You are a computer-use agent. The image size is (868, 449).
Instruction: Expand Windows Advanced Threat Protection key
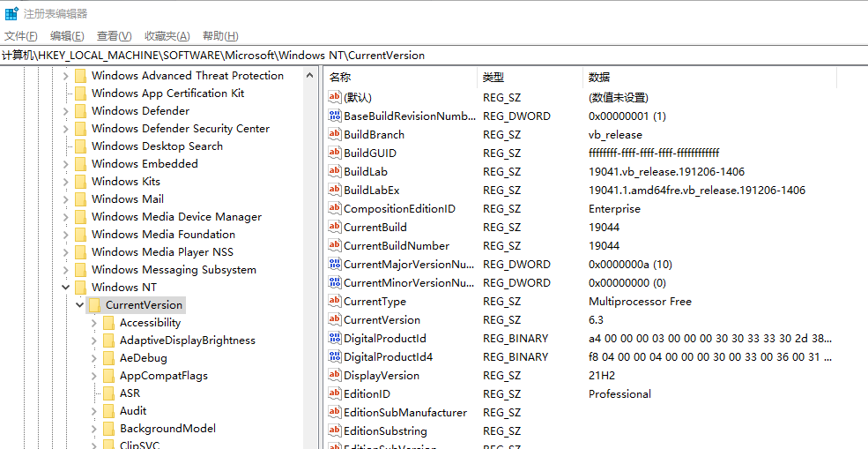66,76
